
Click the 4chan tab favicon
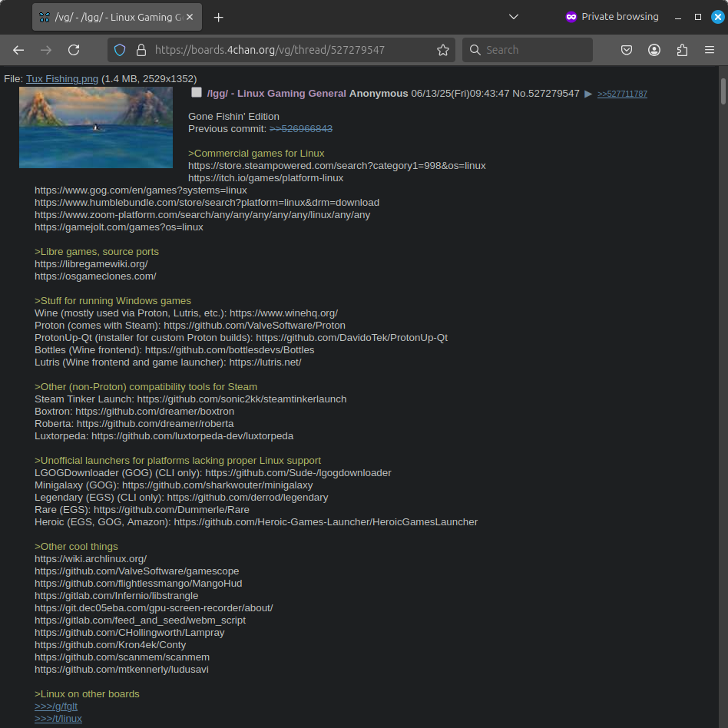(x=45, y=17)
